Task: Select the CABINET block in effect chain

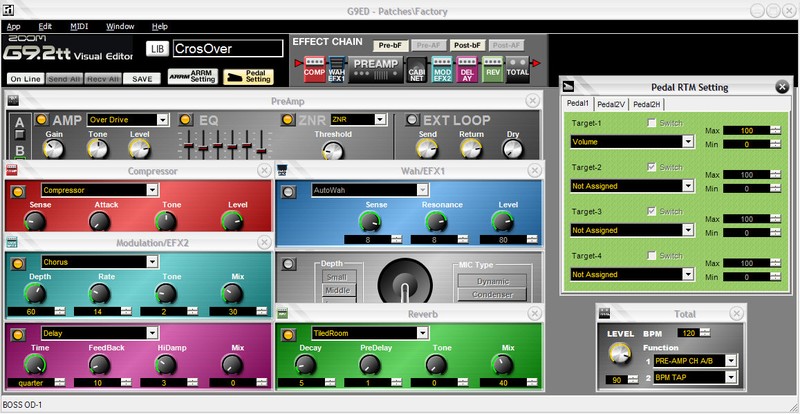Action: coord(417,69)
